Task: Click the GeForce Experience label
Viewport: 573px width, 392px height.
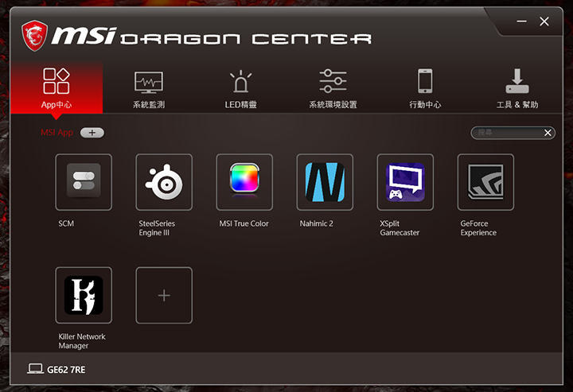Action: click(478, 228)
